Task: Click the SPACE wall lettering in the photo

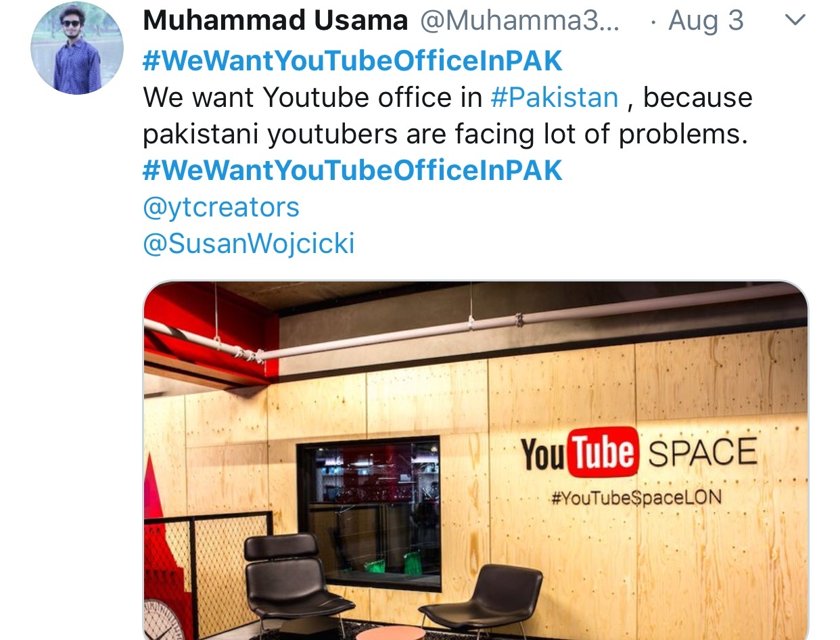Action: coord(703,453)
